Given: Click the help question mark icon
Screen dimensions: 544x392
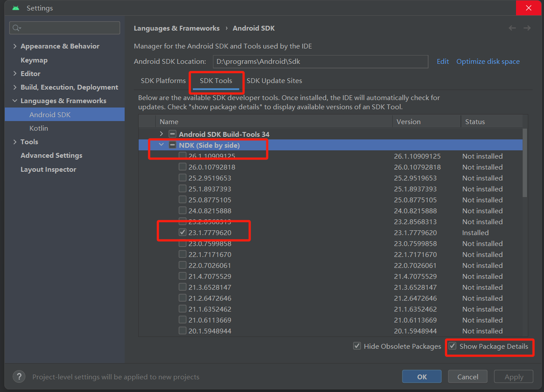Looking at the screenshot, I should click(x=19, y=377).
